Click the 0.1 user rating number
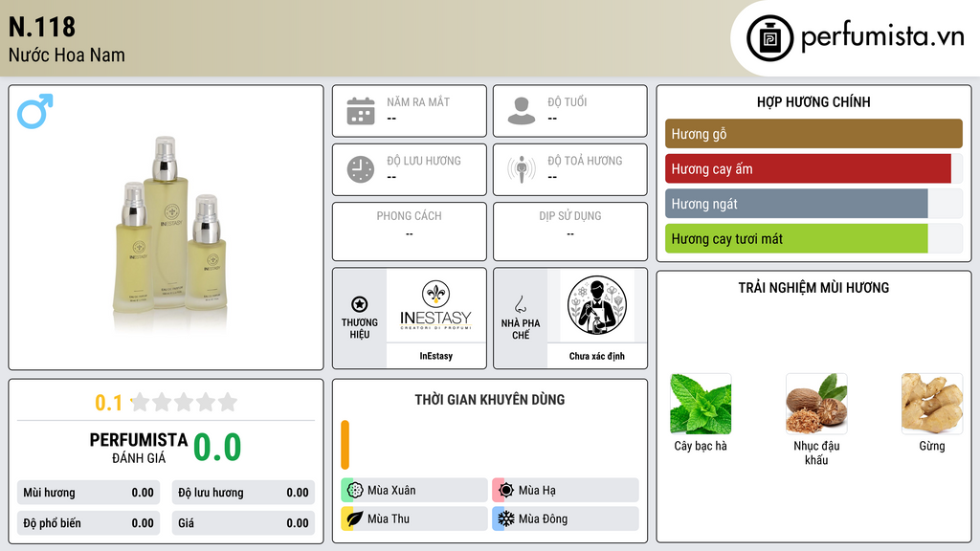 108,403
